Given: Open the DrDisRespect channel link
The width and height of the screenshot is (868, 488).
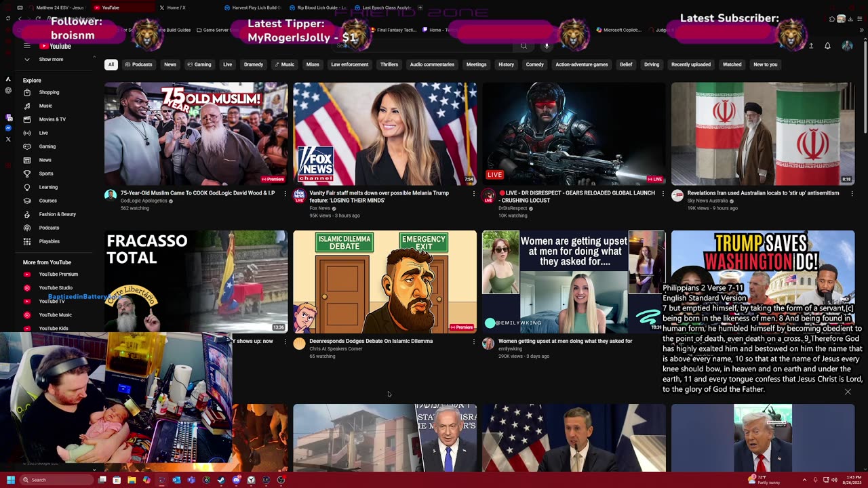Looking at the screenshot, I should (512, 208).
